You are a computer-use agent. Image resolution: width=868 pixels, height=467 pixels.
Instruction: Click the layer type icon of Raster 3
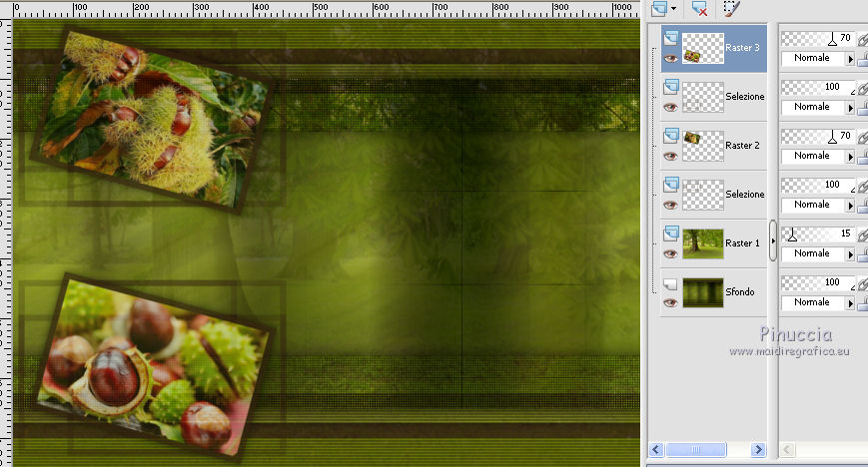click(x=671, y=37)
